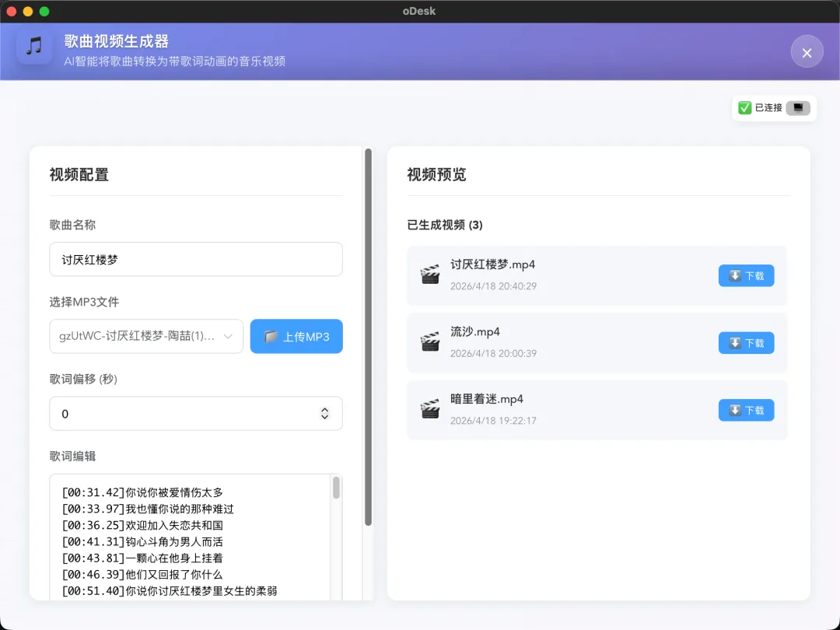Screen dimensions: 840x630
Task: Click the AI智能 subtitle description text
Action: [175, 61]
